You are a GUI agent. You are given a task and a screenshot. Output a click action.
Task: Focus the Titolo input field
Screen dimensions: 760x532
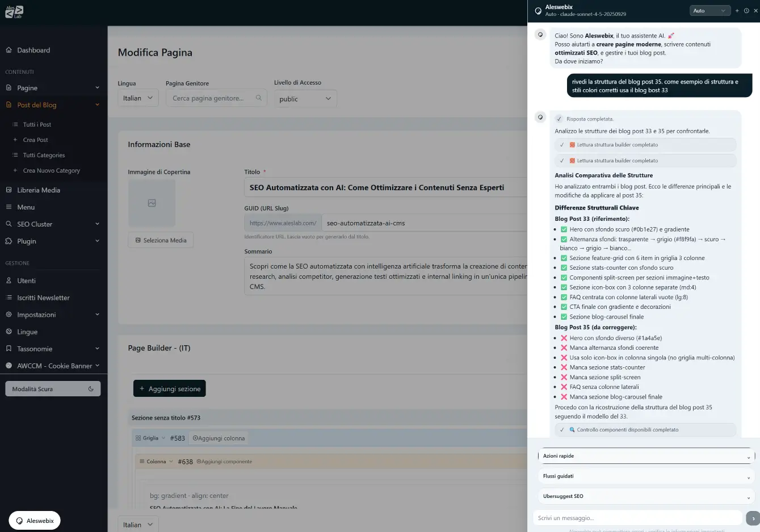click(x=386, y=187)
